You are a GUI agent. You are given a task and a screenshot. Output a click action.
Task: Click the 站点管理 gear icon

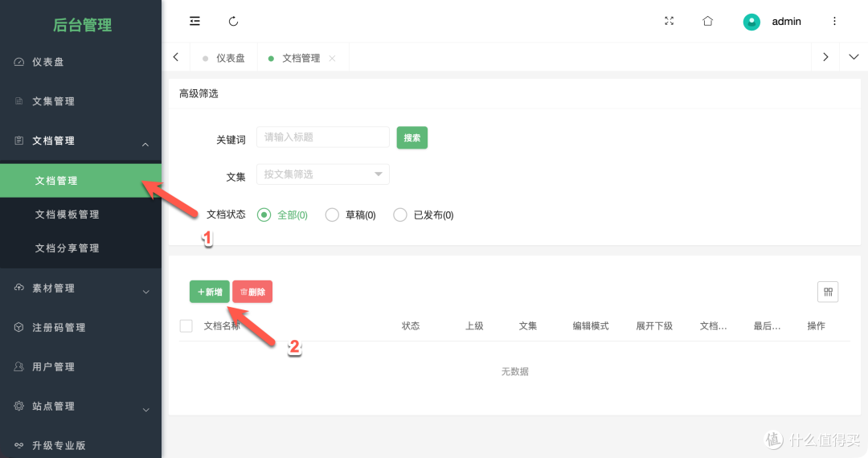18,406
